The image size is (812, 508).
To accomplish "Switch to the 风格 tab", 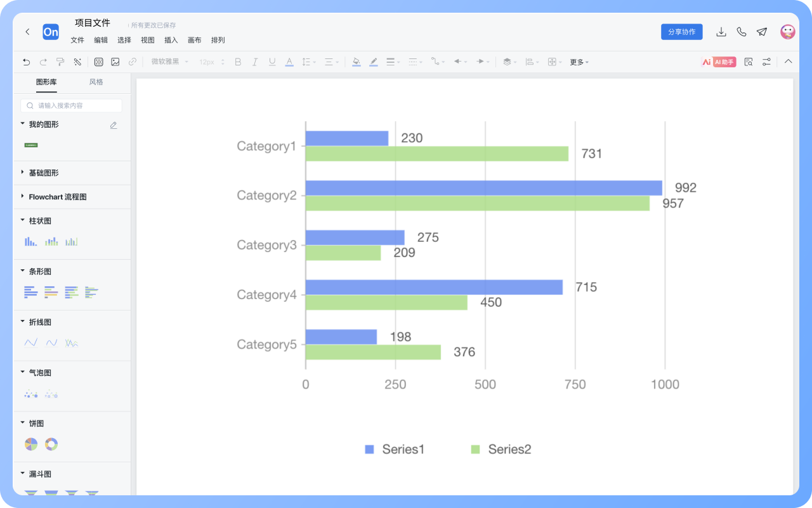I will tap(96, 82).
